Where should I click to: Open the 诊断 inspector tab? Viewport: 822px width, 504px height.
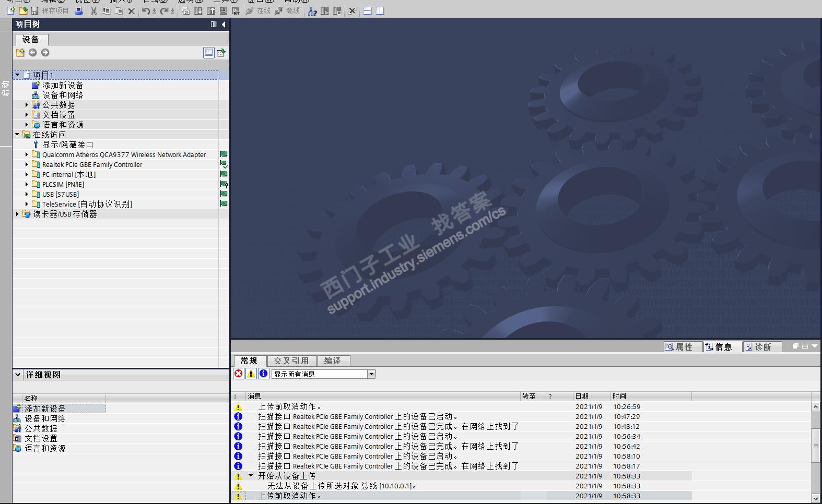(x=763, y=347)
